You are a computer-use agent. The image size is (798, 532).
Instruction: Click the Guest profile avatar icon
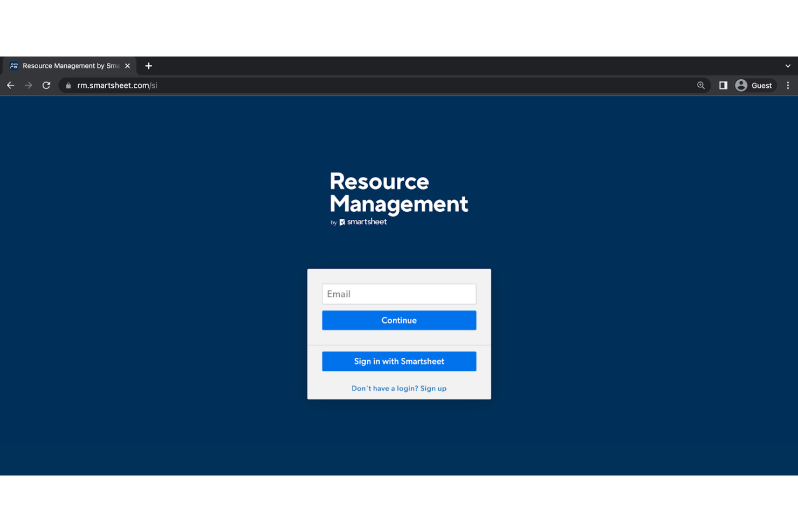(x=741, y=85)
